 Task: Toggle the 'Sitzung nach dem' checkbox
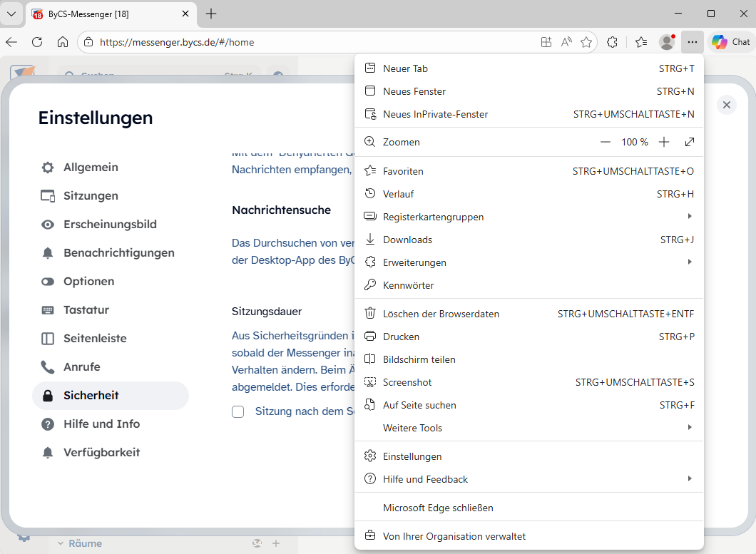click(x=238, y=411)
